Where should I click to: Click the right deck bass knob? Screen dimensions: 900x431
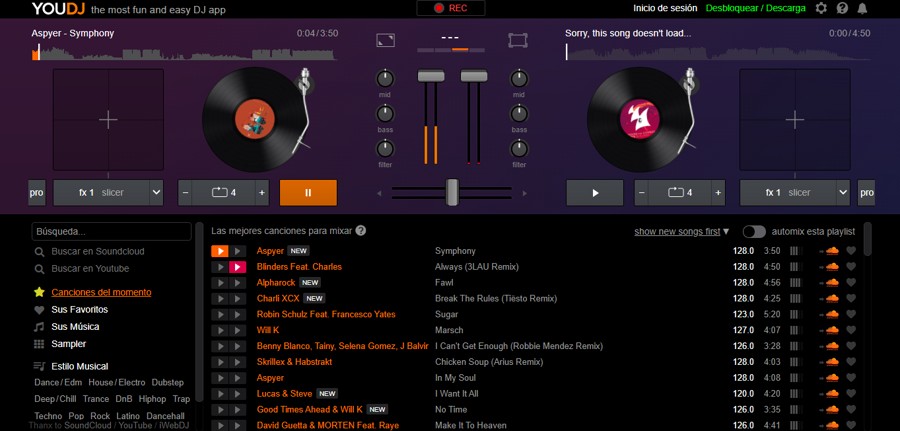519,114
